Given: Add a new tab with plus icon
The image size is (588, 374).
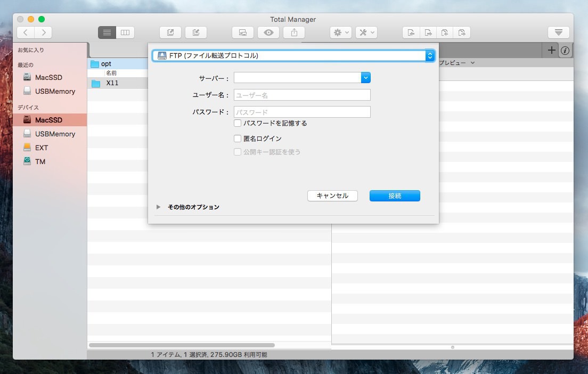Looking at the screenshot, I should click(x=551, y=50).
